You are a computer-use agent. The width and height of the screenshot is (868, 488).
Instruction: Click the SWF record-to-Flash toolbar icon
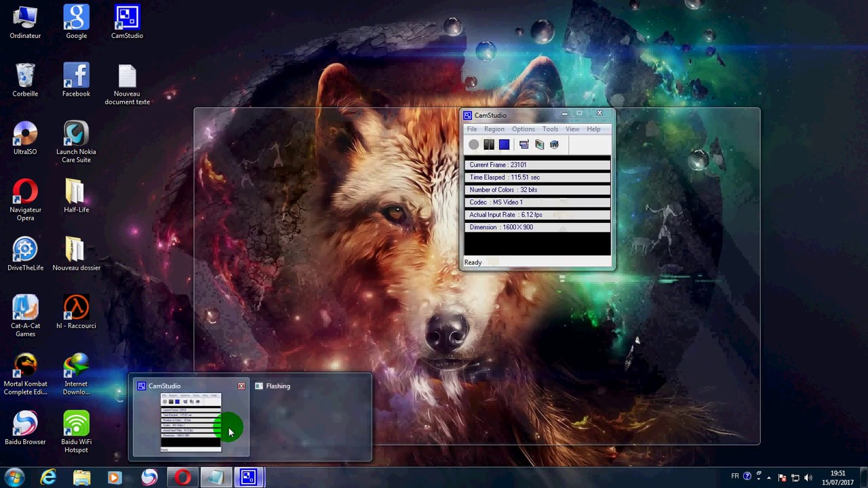(554, 144)
